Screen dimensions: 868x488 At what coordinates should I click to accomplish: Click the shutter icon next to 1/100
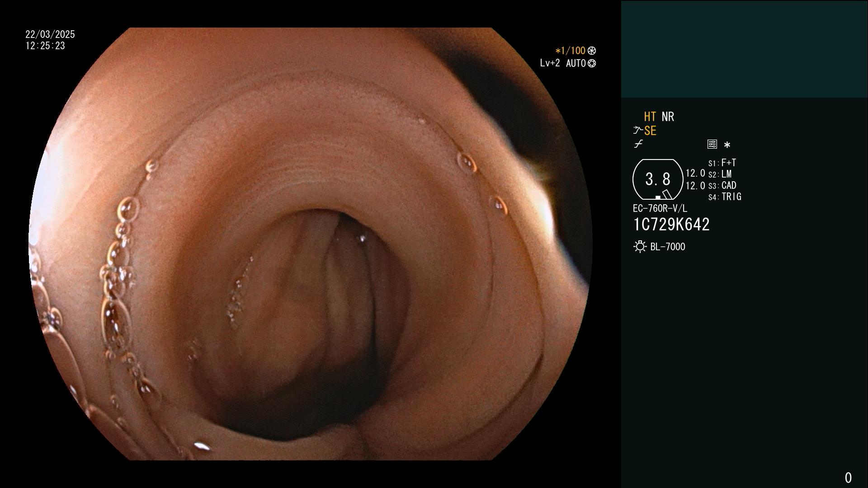click(x=592, y=51)
